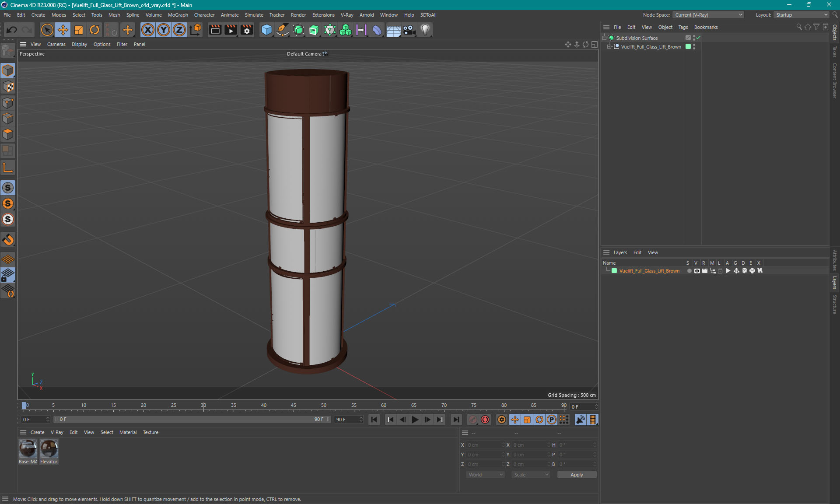Open viewport Cameras menu

point(56,44)
